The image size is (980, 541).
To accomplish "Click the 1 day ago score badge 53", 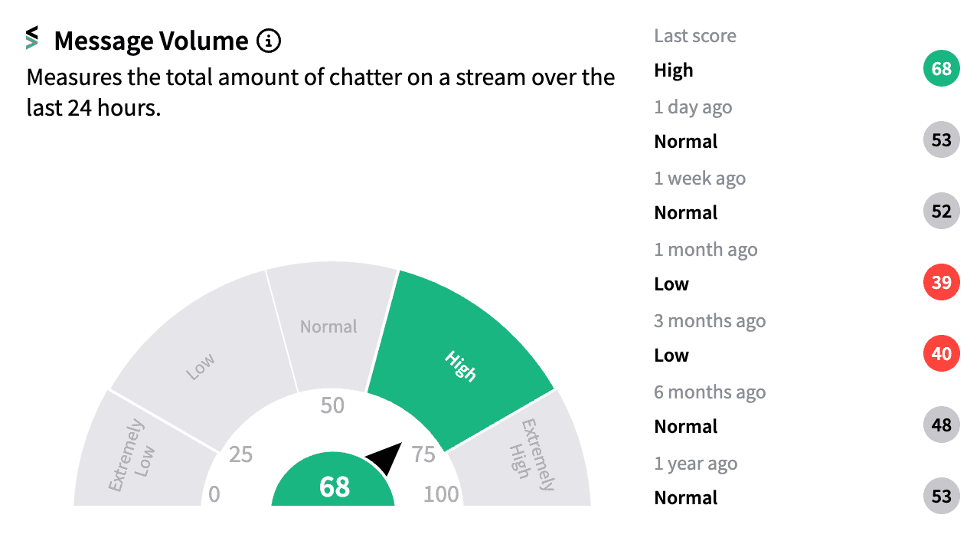I will click(x=941, y=141).
